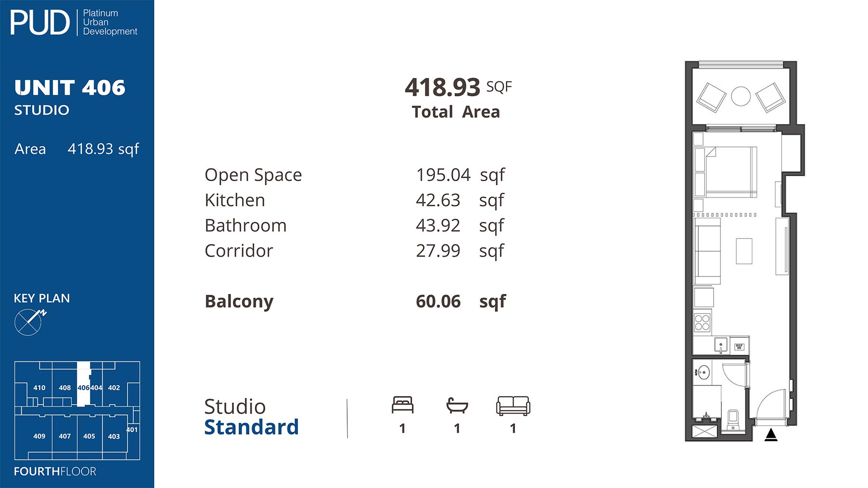Click the bed icon above the count

coord(402,405)
